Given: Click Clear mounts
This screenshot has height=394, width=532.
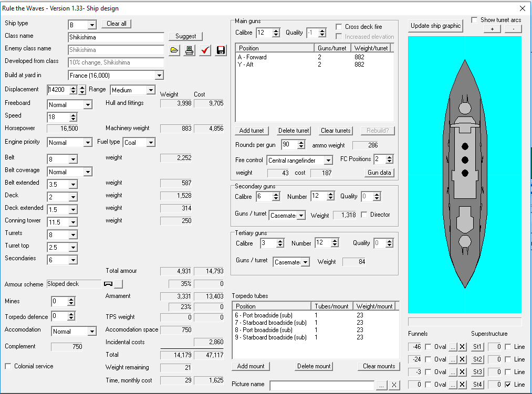Looking at the screenshot, I should click(x=379, y=366).
